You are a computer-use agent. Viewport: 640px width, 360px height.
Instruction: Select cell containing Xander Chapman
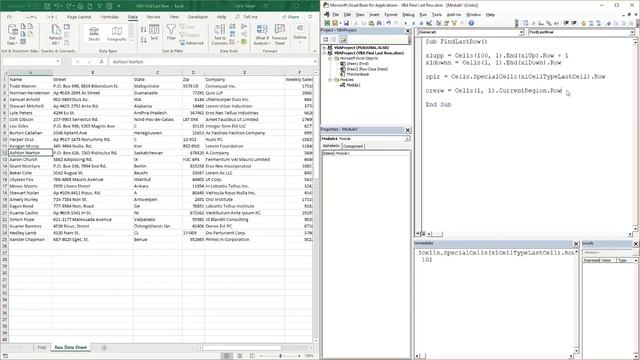[x=31, y=239]
